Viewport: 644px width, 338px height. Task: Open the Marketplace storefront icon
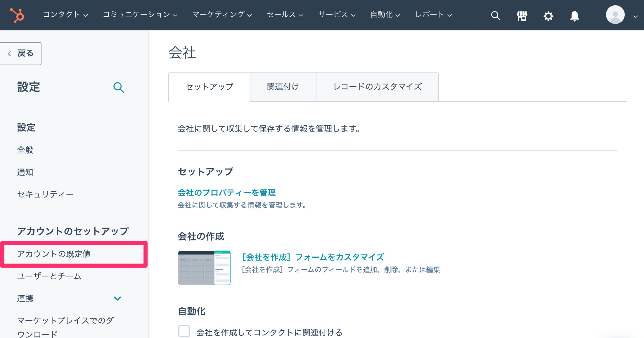point(522,16)
